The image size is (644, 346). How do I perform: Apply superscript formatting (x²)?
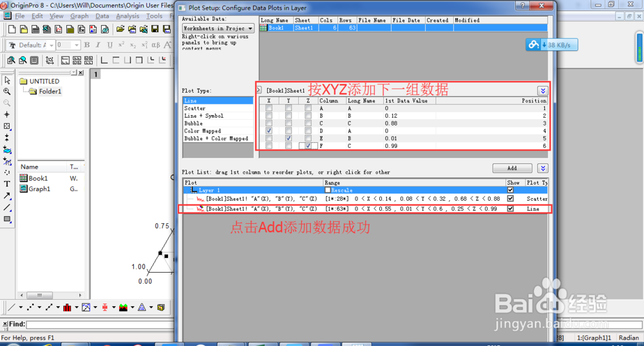pyautogui.click(x=121, y=45)
